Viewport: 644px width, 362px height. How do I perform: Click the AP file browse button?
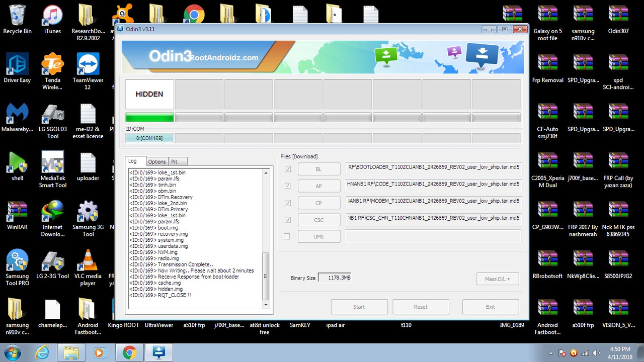point(319,186)
